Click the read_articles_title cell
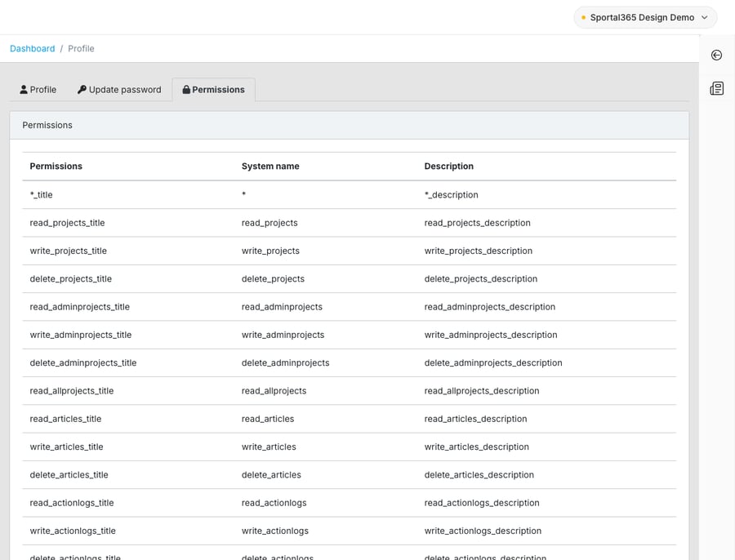735x560 pixels. click(x=128, y=419)
